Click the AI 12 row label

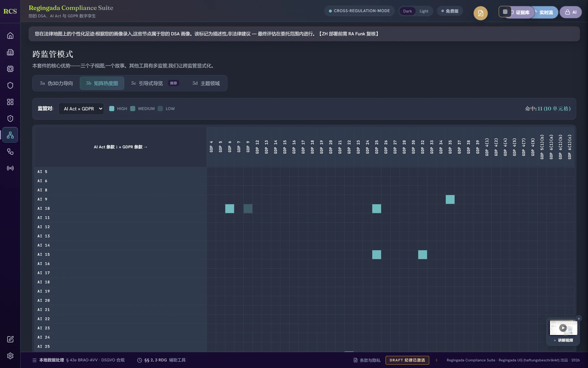click(x=44, y=227)
